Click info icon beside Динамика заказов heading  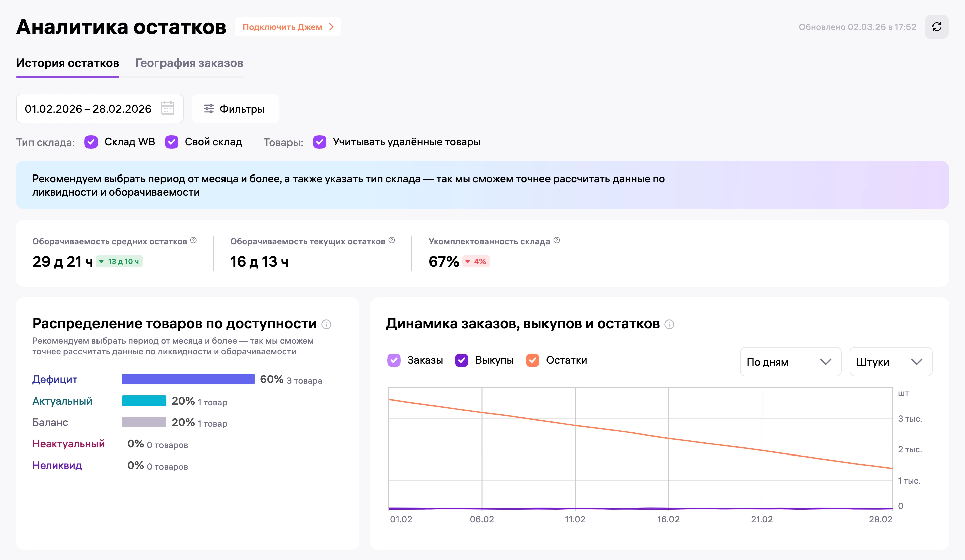pyautogui.click(x=669, y=324)
